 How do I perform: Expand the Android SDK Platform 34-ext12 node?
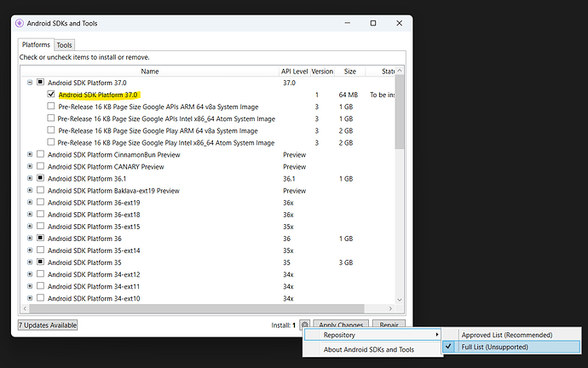pyautogui.click(x=30, y=274)
